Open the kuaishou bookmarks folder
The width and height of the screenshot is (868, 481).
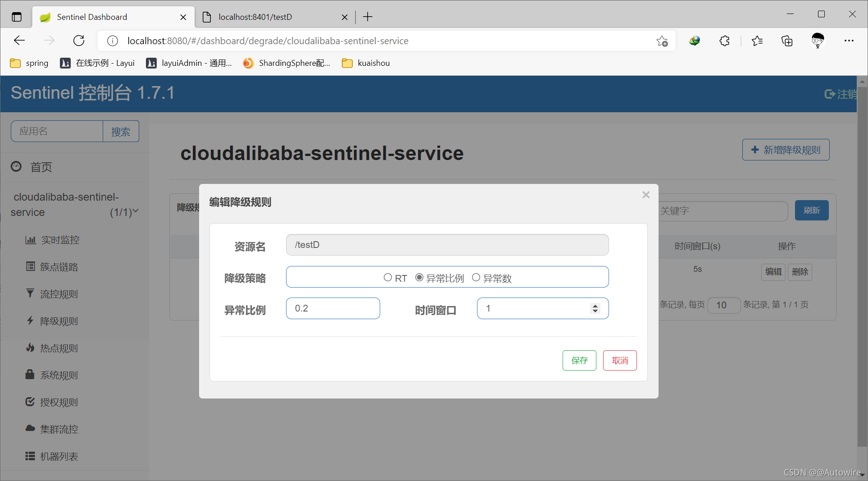(366, 63)
